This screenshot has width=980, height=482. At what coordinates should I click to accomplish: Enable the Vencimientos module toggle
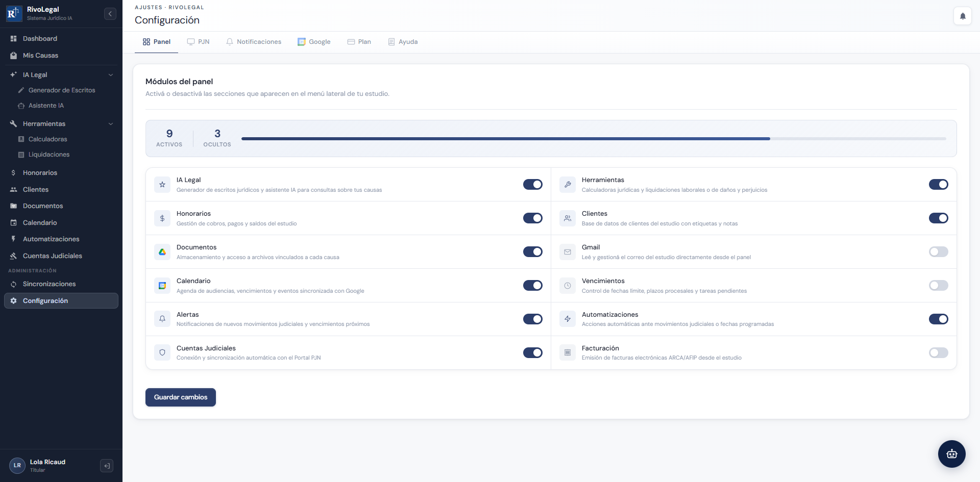click(x=939, y=286)
